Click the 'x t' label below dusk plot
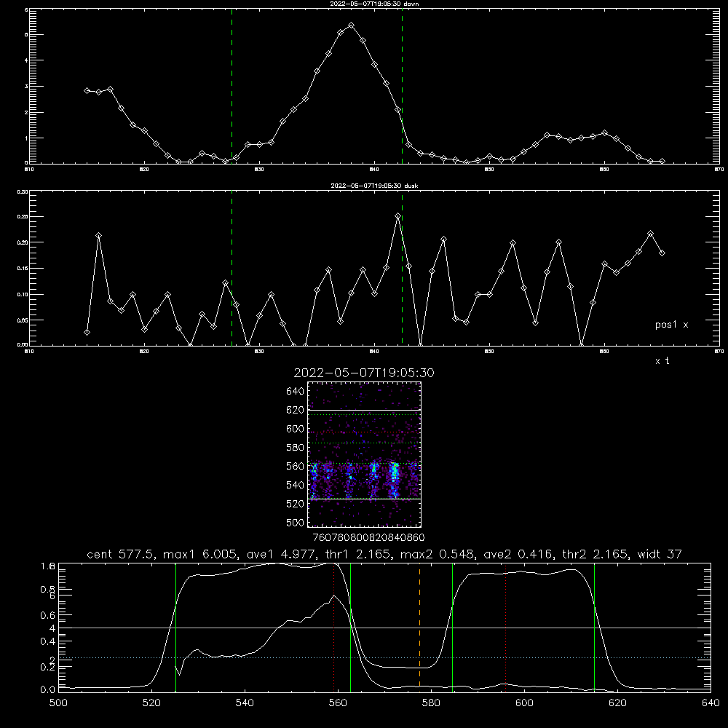Screen dimensions: 728x728 pyautogui.click(x=662, y=361)
